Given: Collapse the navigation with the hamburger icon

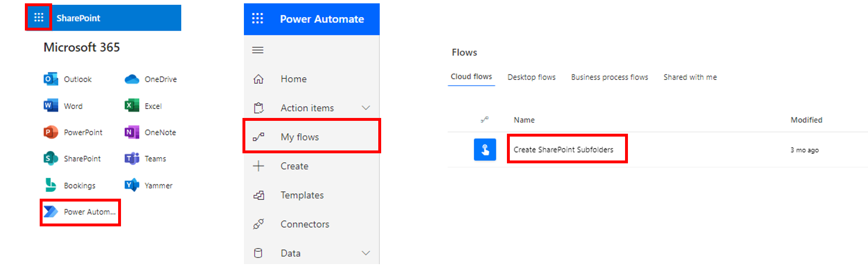Looking at the screenshot, I should click(258, 50).
